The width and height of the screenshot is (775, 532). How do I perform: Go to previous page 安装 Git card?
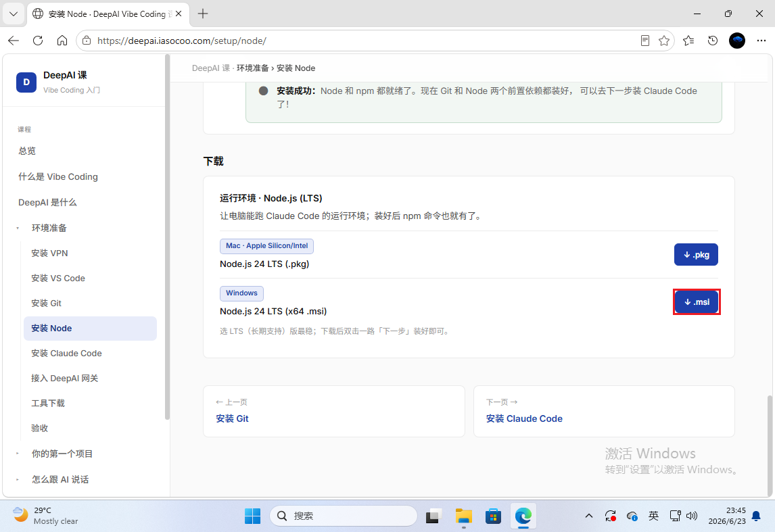click(x=333, y=411)
